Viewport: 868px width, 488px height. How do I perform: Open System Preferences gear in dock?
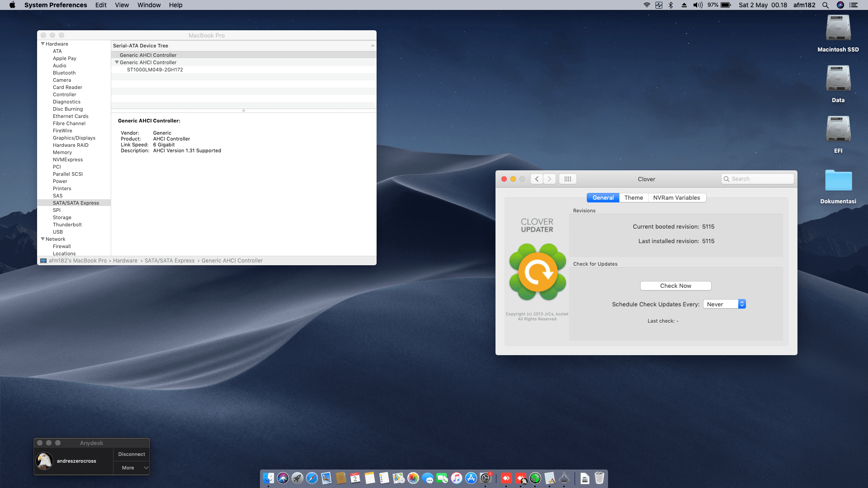point(486,478)
